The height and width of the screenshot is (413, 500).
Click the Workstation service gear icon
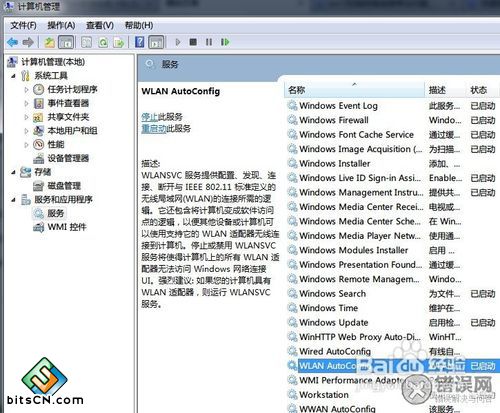pyautogui.click(x=292, y=395)
